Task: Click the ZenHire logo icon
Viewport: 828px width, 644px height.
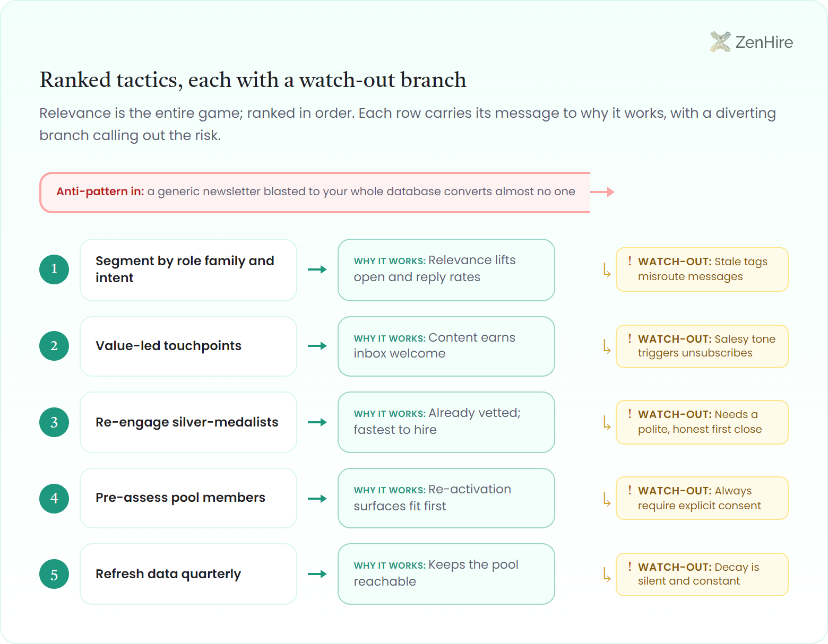Action: coord(720,42)
